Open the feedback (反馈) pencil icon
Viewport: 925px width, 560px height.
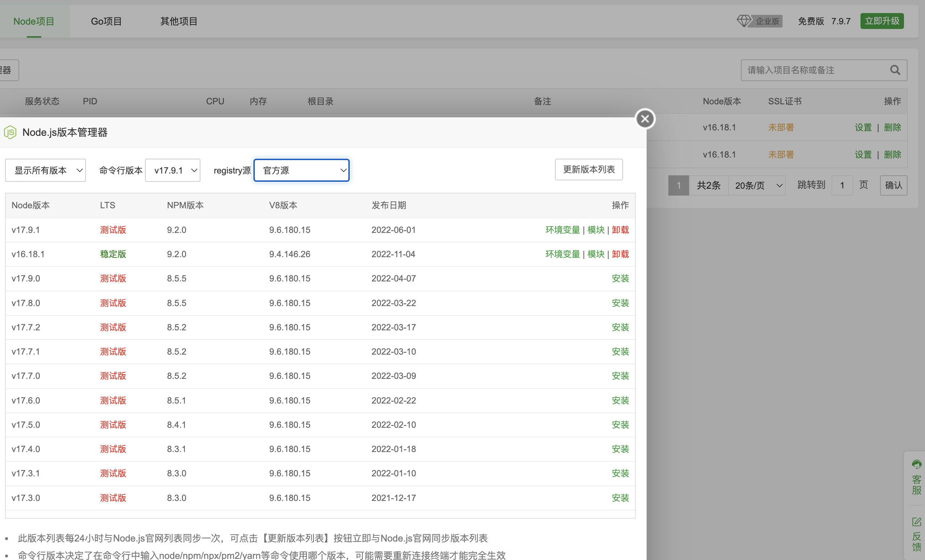[916, 522]
